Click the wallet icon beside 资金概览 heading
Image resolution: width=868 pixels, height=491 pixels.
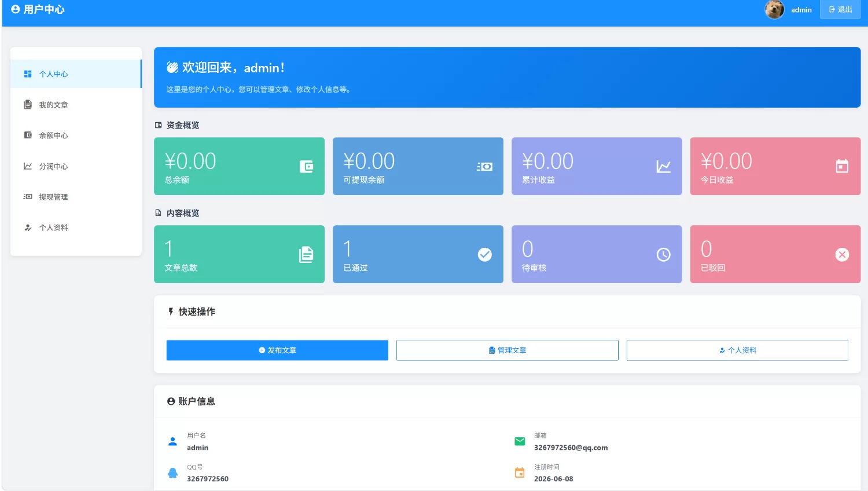pyautogui.click(x=159, y=125)
